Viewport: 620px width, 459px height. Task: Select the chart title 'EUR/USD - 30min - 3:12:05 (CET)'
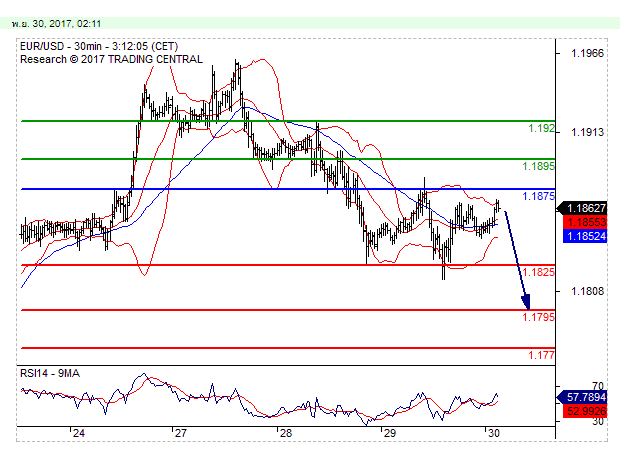click(99, 46)
